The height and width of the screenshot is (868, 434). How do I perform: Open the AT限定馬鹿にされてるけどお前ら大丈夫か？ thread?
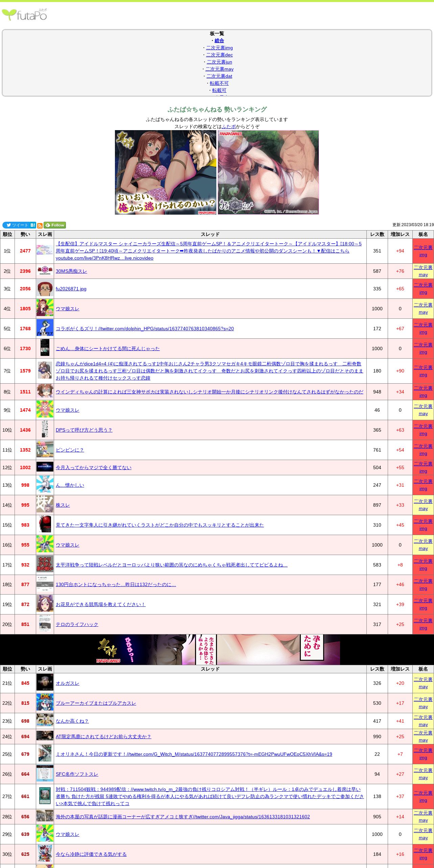tap(103, 737)
